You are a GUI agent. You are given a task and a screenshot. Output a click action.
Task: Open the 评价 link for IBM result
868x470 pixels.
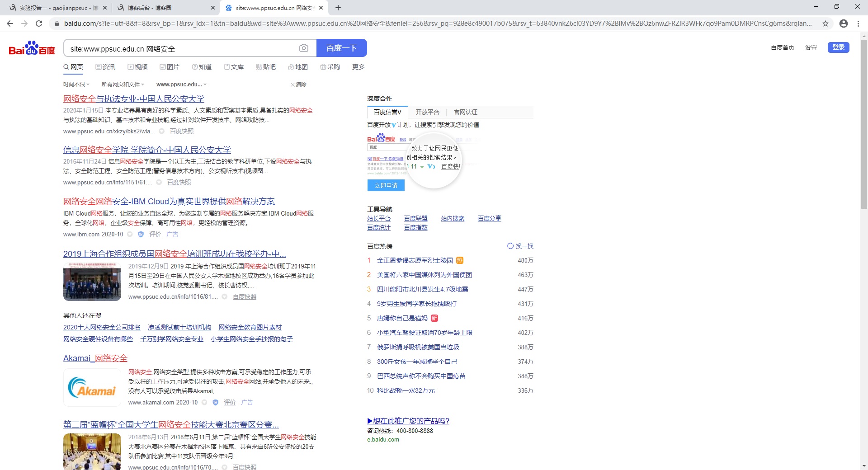click(155, 234)
